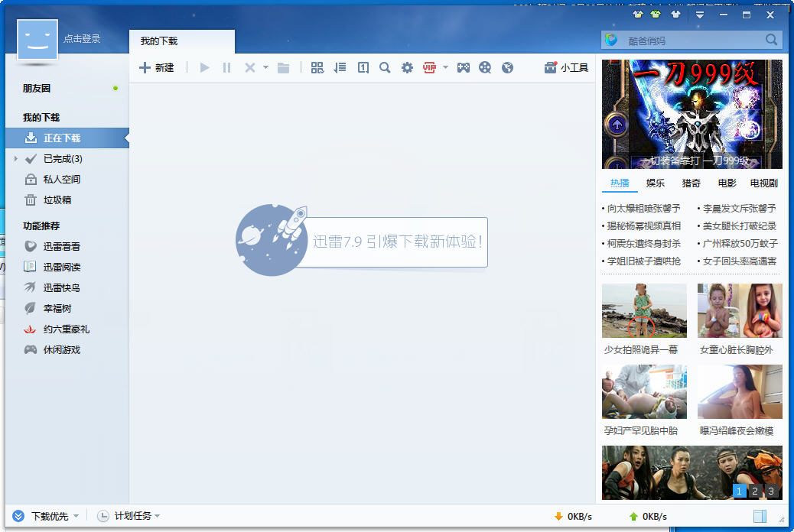Click the 新建 new download button
The width and height of the screenshot is (794, 532).
point(157,68)
